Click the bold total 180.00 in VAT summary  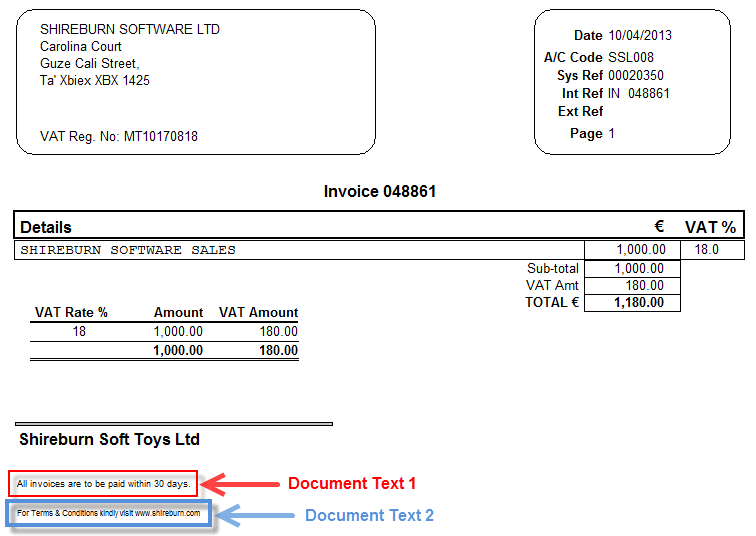point(278,350)
